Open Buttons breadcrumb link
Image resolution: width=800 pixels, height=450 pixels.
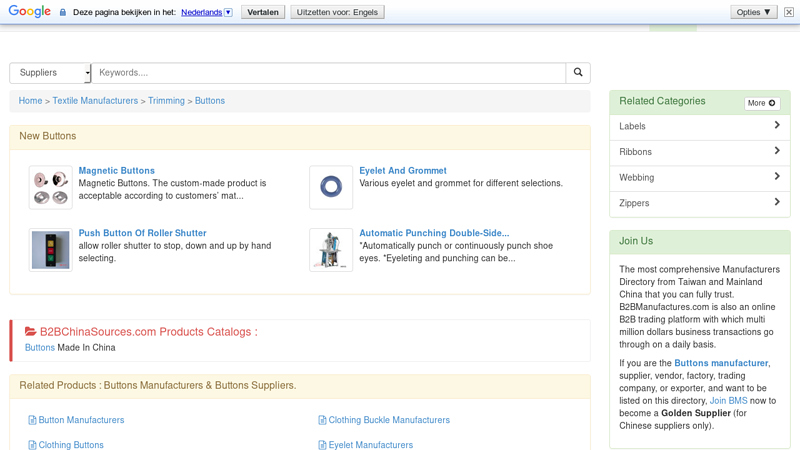click(x=210, y=101)
